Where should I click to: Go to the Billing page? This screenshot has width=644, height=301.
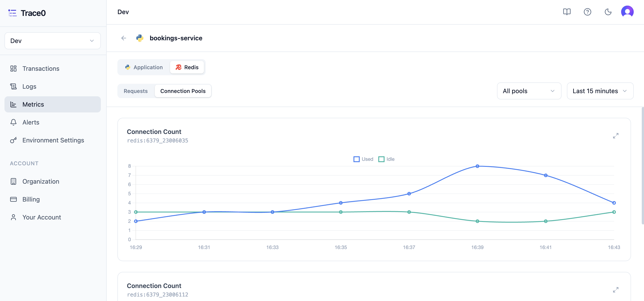[x=52, y=199]
